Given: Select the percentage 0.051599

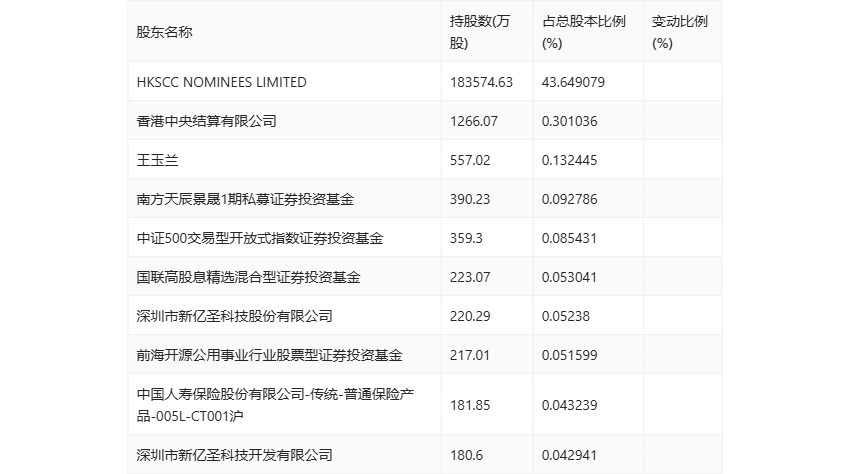Looking at the screenshot, I should coord(569,355).
